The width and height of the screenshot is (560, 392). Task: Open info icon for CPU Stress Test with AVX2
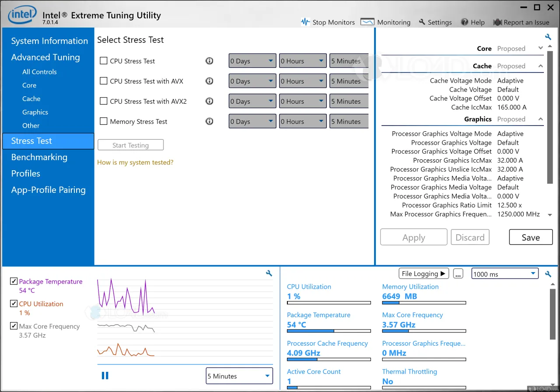coord(210,101)
